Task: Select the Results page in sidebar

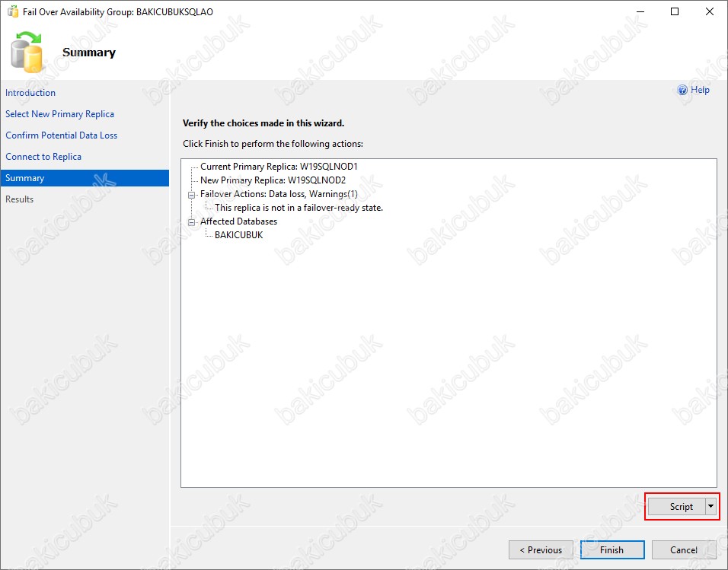Action: (20, 199)
